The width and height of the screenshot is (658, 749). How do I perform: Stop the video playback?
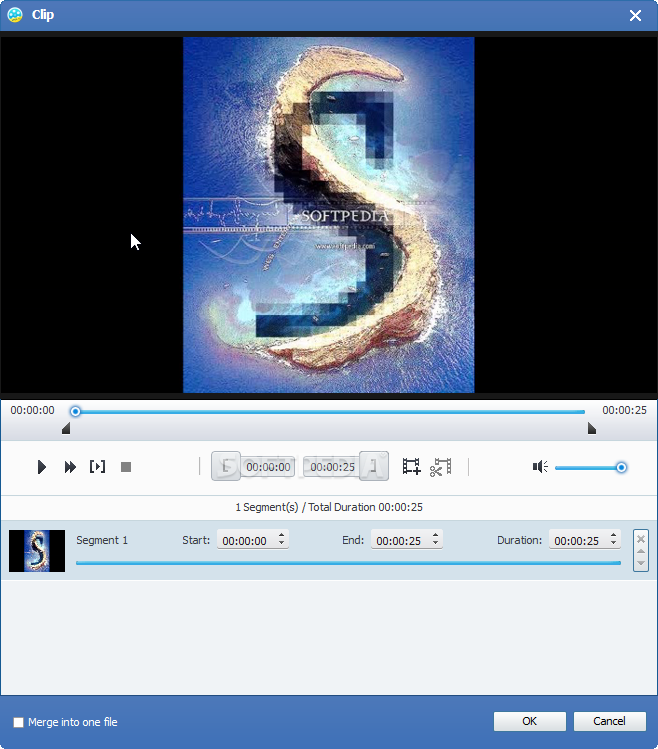[x=126, y=467]
